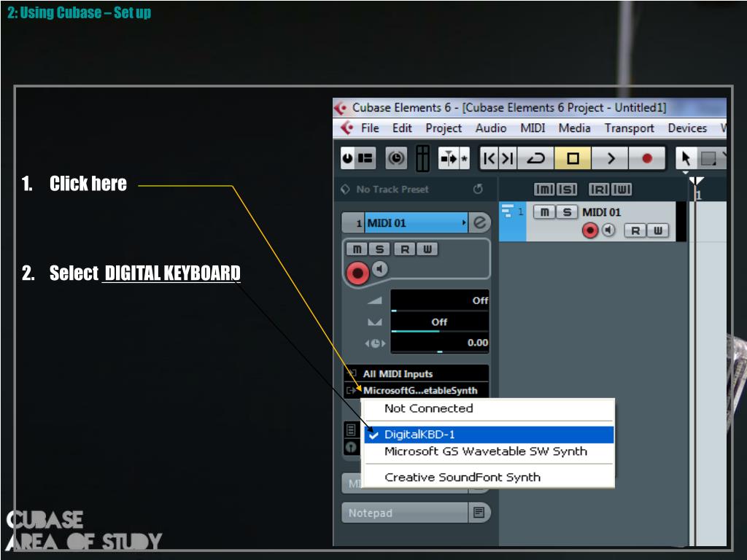This screenshot has height=560, width=747.
Task: Enable Read on the MIDI 01 track row
Action: (635, 230)
